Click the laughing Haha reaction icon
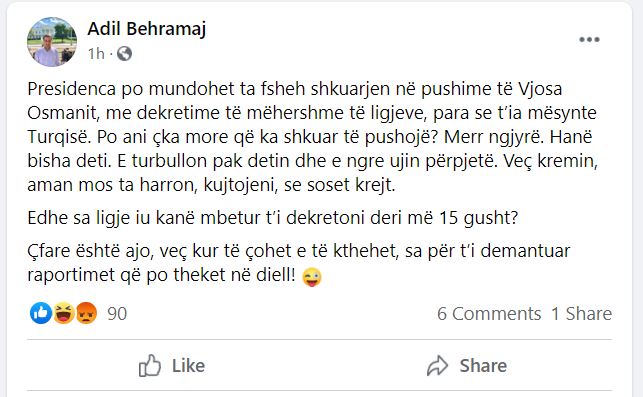This screenshot has width=643, height=397. 64,313
